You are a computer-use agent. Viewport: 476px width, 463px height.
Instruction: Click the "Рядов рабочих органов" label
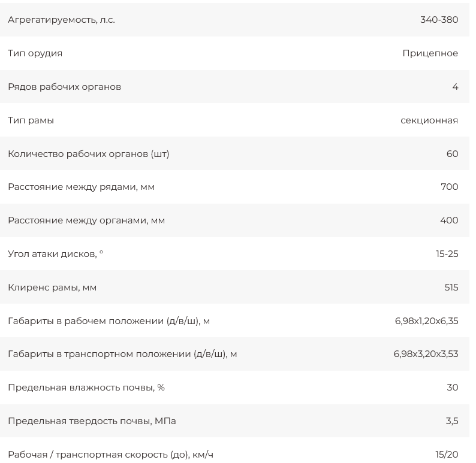point(64,87)
